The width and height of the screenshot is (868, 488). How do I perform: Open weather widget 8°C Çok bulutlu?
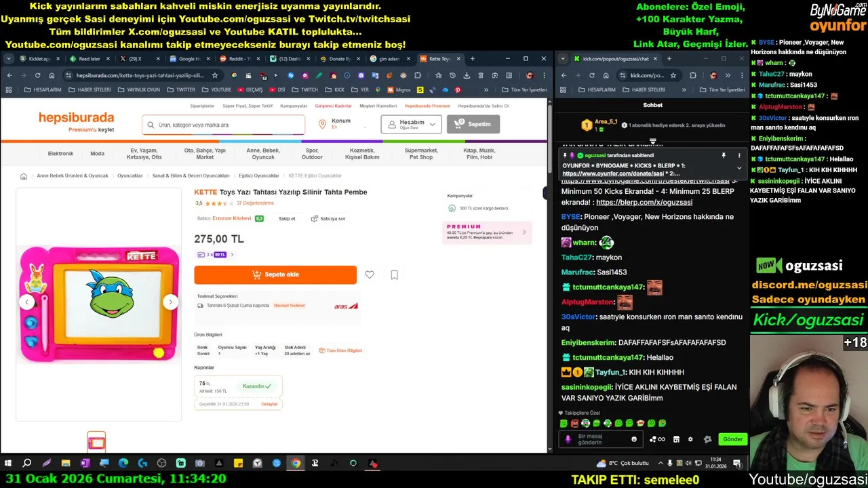click(x=623, y=464)
